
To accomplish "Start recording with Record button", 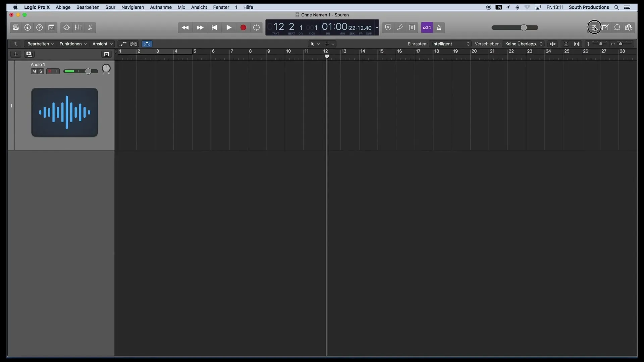I will (243, 27).
